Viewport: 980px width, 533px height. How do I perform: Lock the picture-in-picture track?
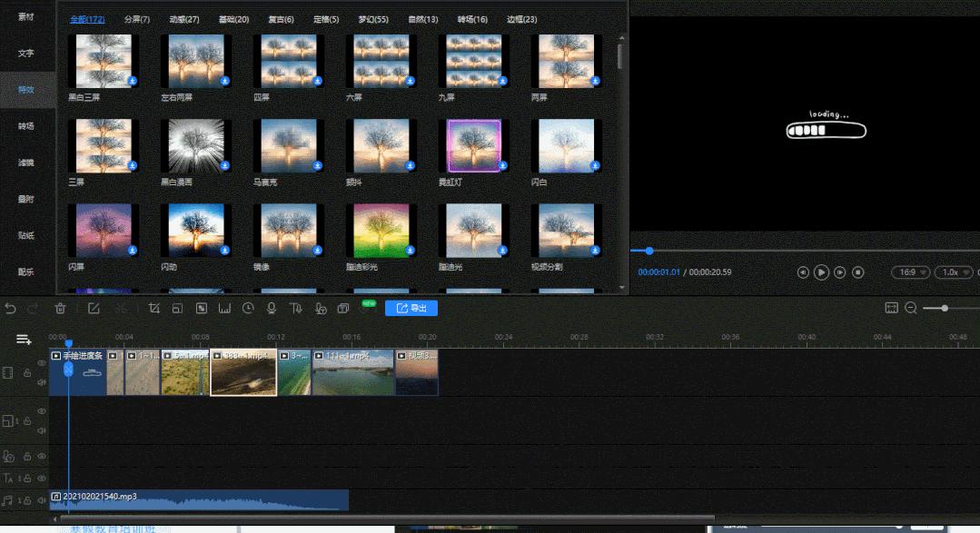click(x=27, y=420)
